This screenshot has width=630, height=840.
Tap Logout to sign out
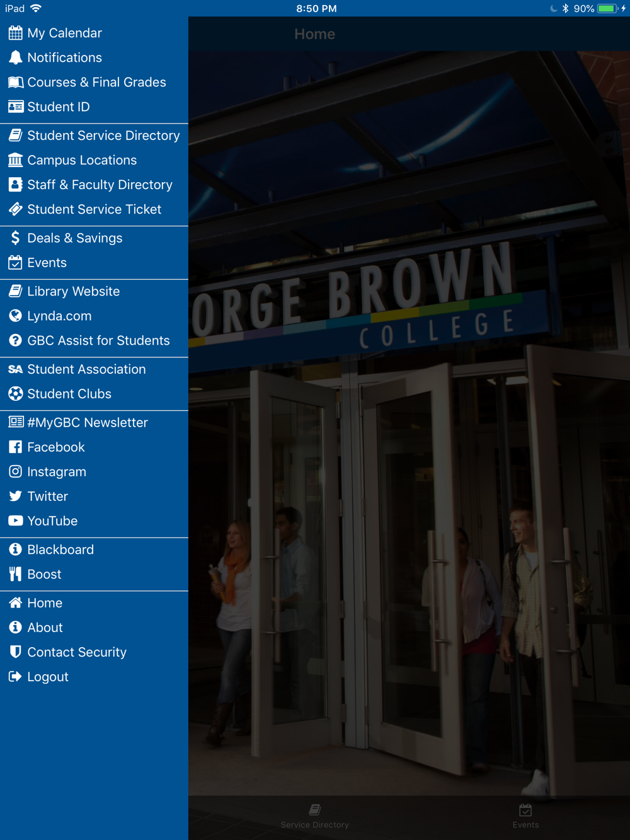coord(94,677)
